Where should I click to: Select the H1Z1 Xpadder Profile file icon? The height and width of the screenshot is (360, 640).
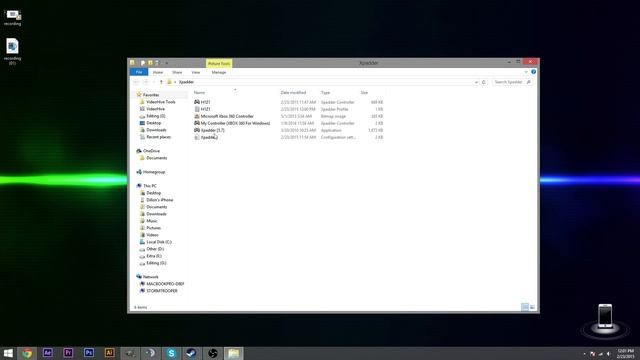point(197,109)
